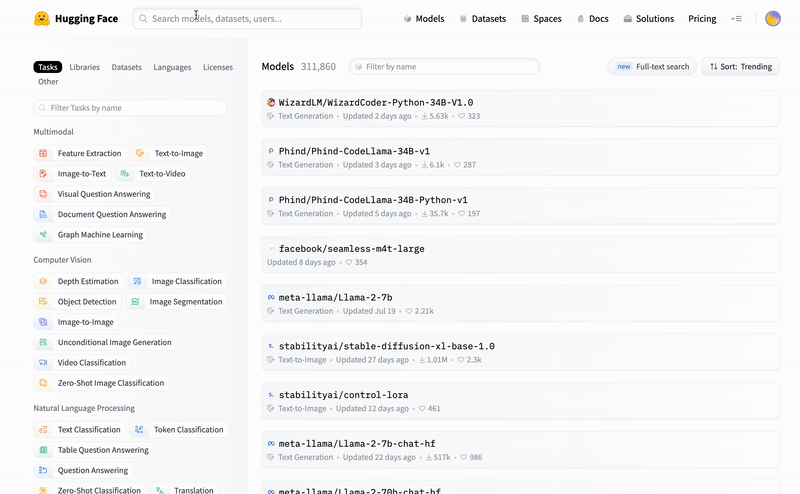Open the Datasets page in top navigation
The image size is (800, 494).
pyautogui.click(x=482, y=19)
